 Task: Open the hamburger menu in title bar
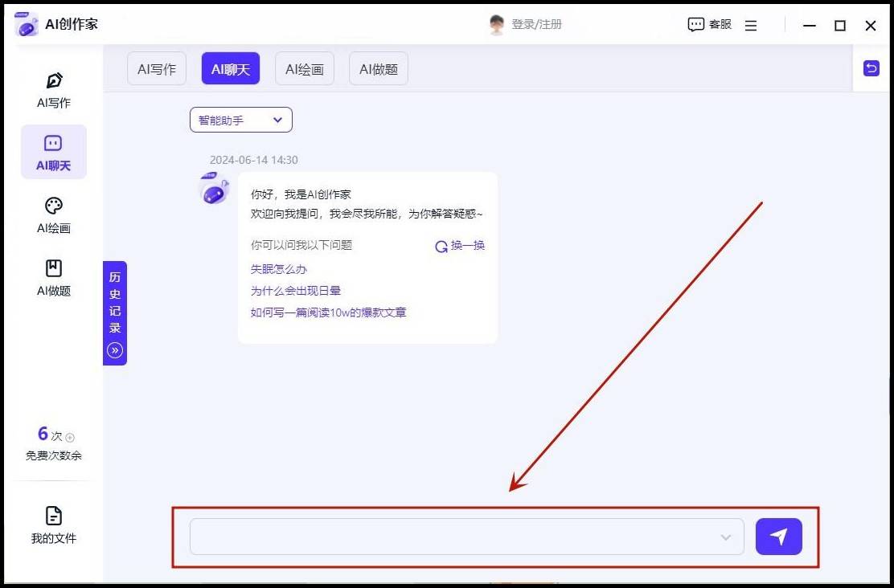[x=751, y=26]
